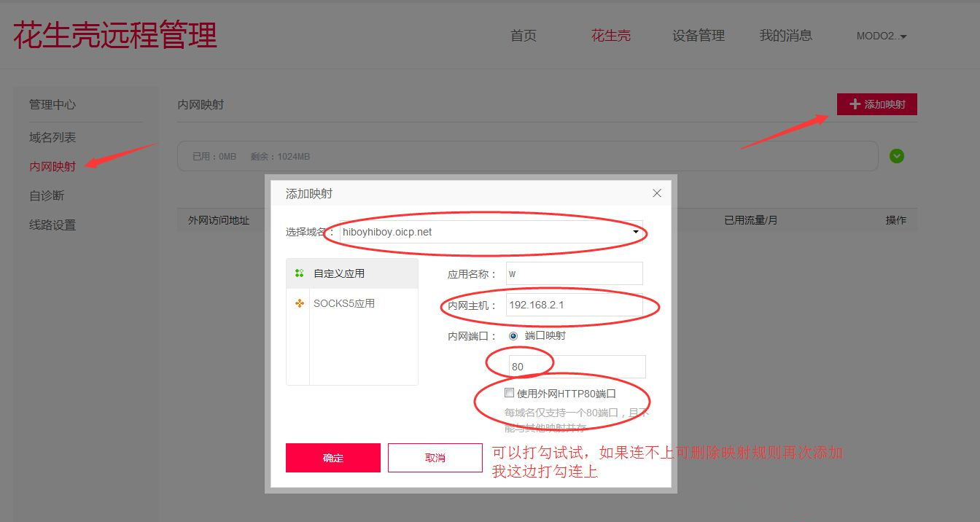Screen dimensions: 980x522
Task: Click the 取消 button
Action: pyautogui.click(x=435, y=458)
